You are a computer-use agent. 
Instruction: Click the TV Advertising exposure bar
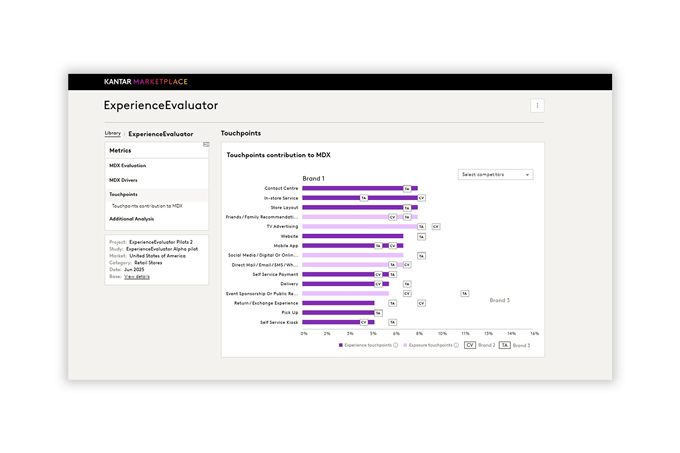tap(359, 226)
